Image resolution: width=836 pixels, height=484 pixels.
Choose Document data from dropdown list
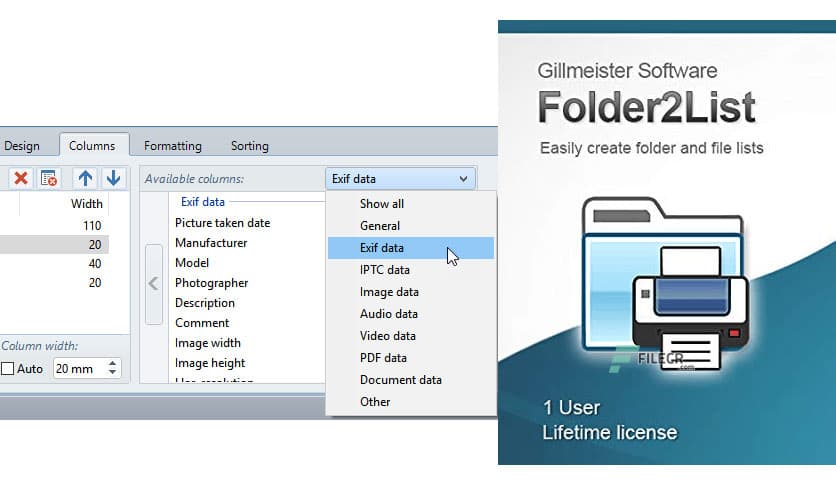point(411,380)
